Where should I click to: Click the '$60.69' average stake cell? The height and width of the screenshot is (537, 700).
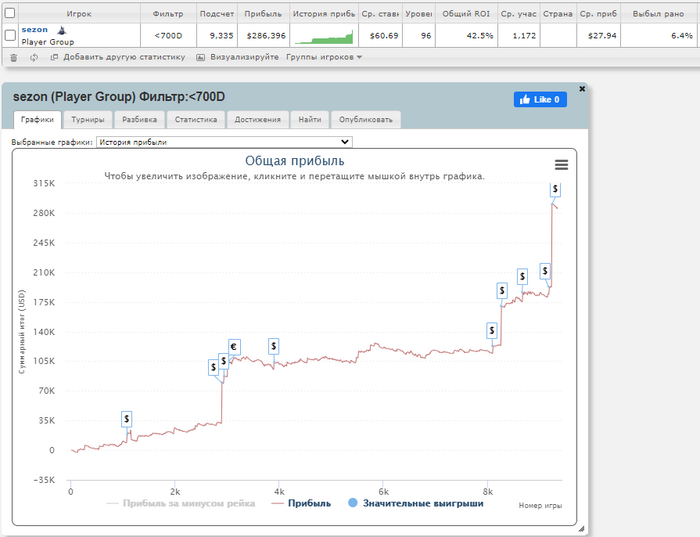coord(380,35)
